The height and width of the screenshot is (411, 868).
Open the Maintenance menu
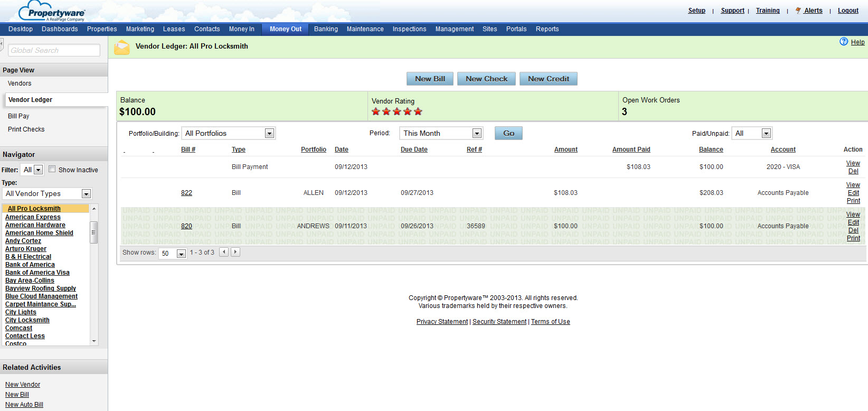[x=365, y=29]
